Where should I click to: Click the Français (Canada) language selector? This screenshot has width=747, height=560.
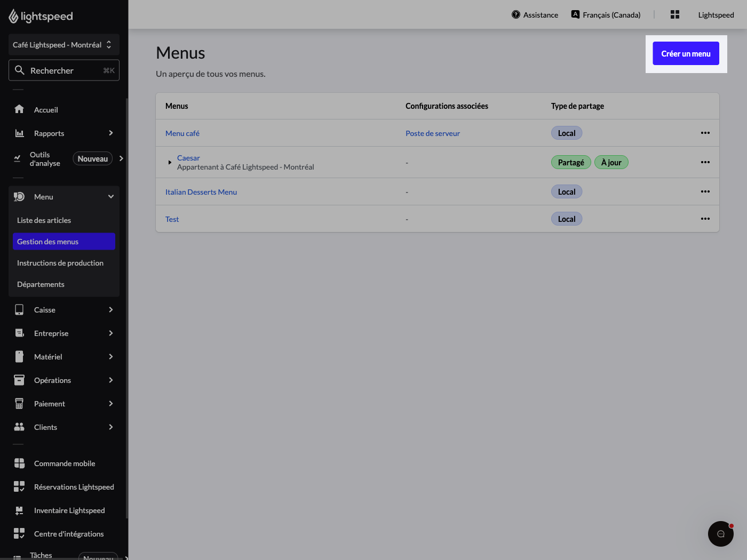click(606, 15)
